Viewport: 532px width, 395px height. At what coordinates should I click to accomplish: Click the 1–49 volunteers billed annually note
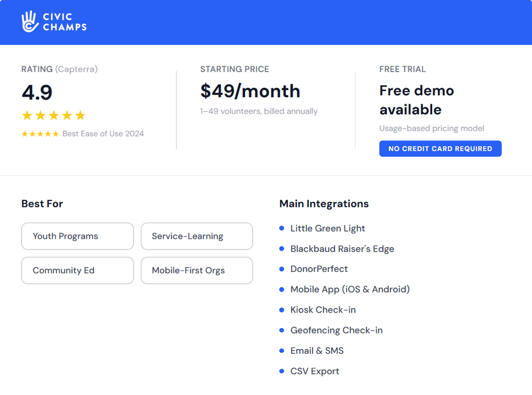coord(259,111)
